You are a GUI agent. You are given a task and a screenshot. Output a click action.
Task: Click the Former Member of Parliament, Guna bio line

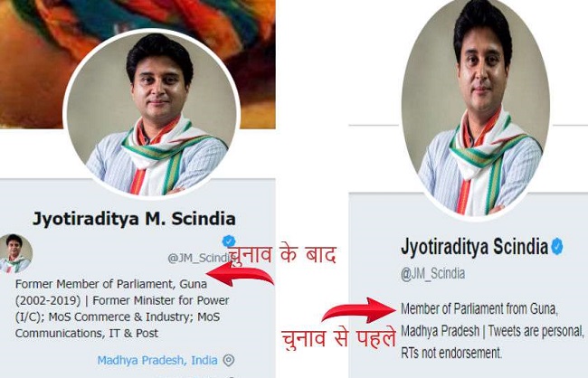(111, 284)
